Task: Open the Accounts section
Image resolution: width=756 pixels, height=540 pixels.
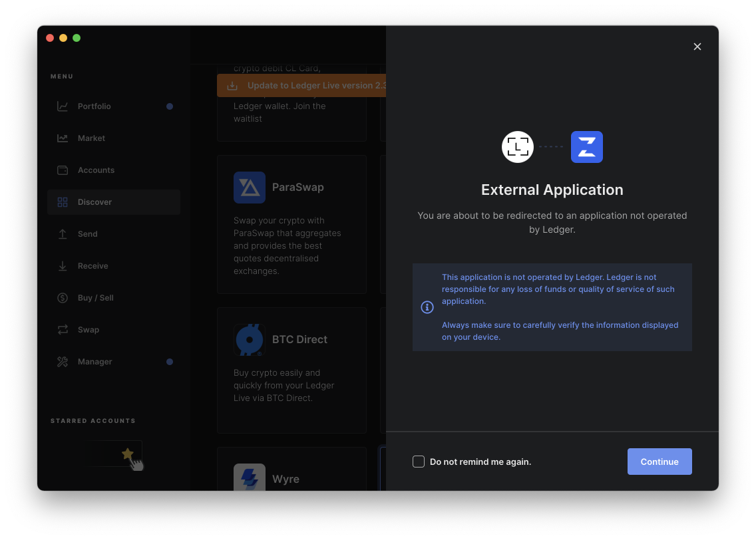Action: pos(114,170)
